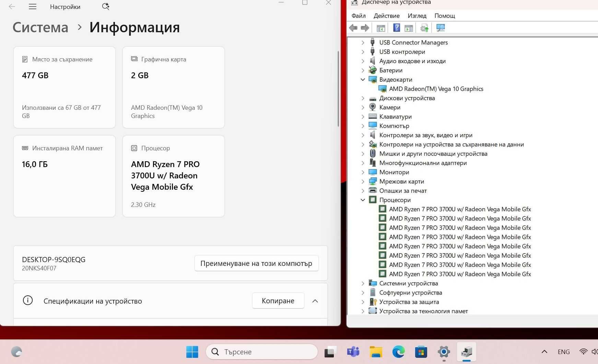Click the weather widget icon on taskbar
Screen dimensions: 598x364
click(x=16, y=352)
